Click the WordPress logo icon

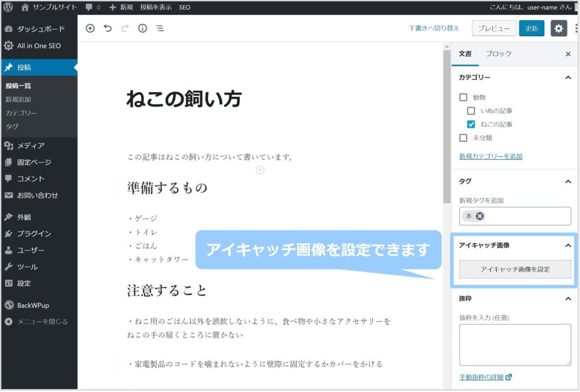pos(8,7)
